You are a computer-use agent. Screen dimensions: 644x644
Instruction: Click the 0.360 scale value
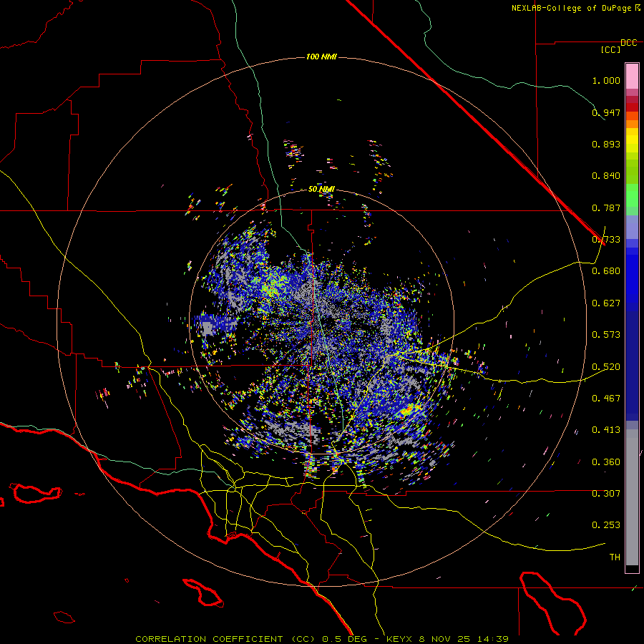[x=606, y=462]
